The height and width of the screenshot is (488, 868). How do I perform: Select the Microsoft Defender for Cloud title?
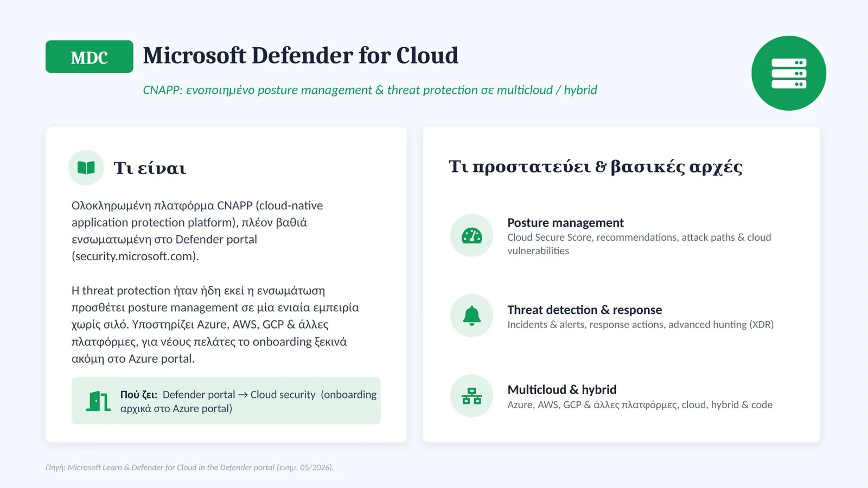[301, 56]
